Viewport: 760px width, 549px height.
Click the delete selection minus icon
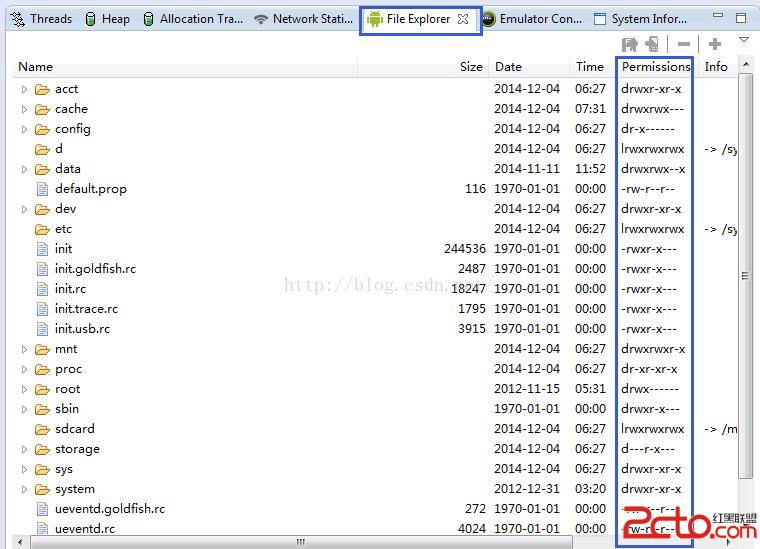click(684, 45)
